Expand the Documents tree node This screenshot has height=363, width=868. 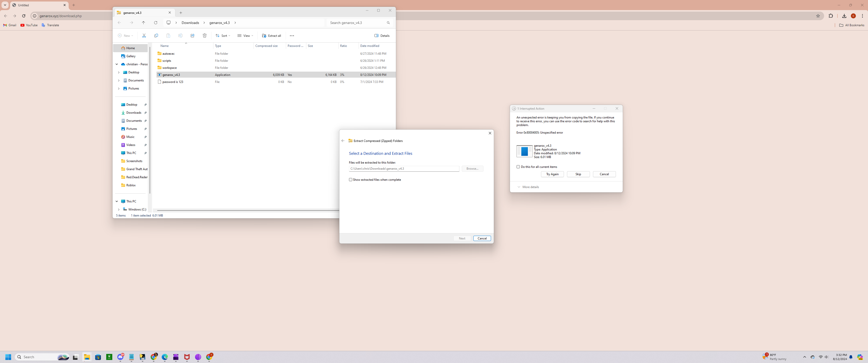[x=119, y=80]
